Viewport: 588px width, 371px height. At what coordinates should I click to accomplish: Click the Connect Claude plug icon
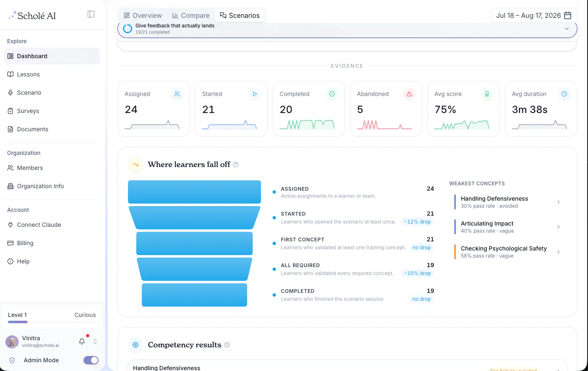click(x=10, y=225)
